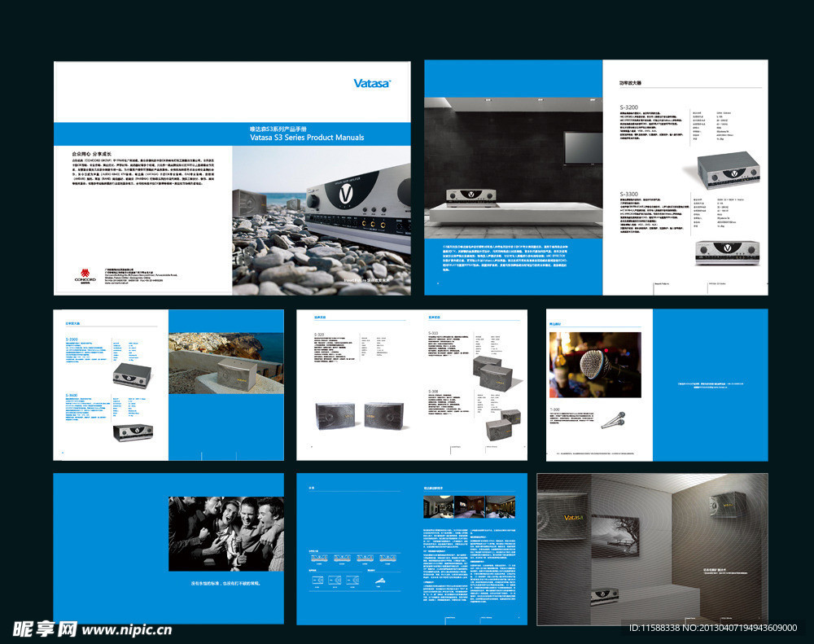
Task: Select the 'S-333' speaker heading
Action: pos(433,333)
